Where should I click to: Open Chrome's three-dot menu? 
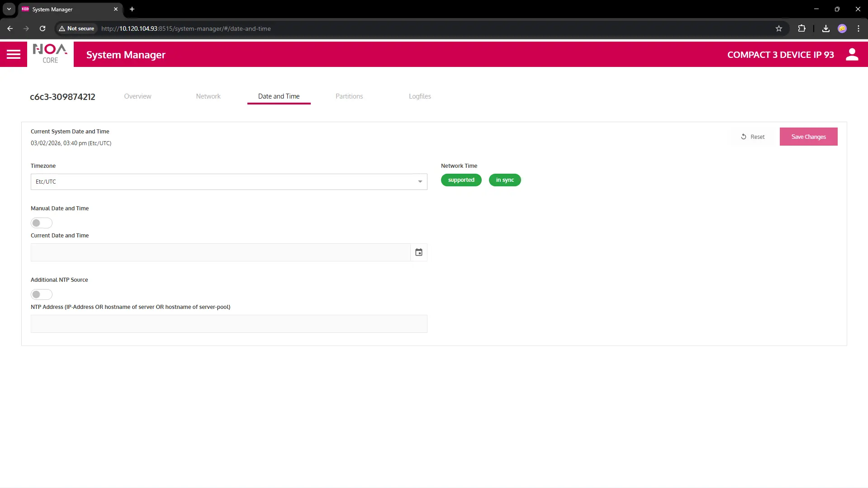coord(858,28)
